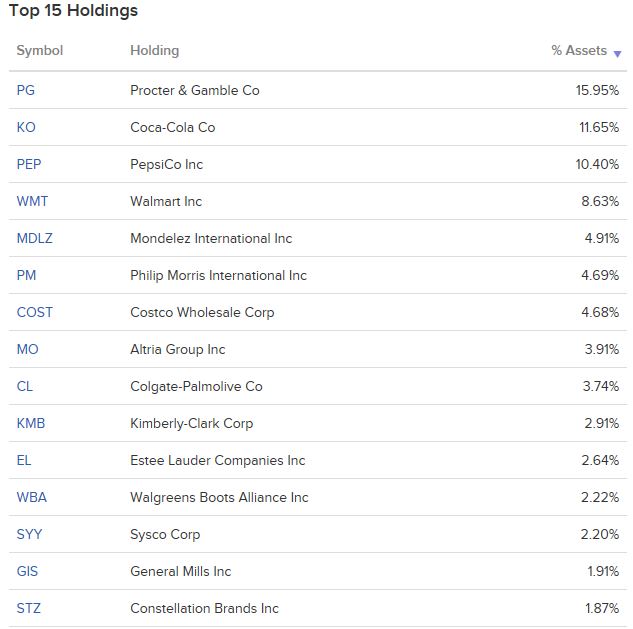Open WMT stock symbol
The width and height of the screenshot is (633, 629).
click(32, 201)
